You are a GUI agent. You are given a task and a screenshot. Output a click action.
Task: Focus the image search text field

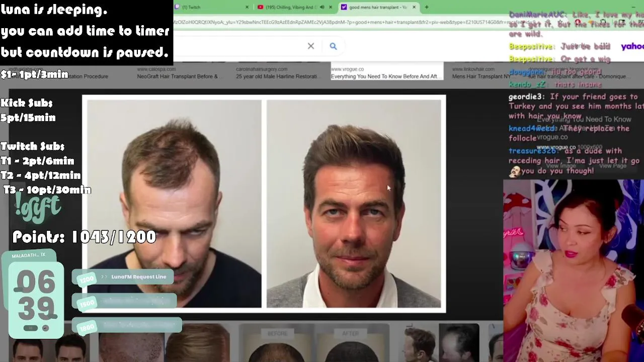239,46
